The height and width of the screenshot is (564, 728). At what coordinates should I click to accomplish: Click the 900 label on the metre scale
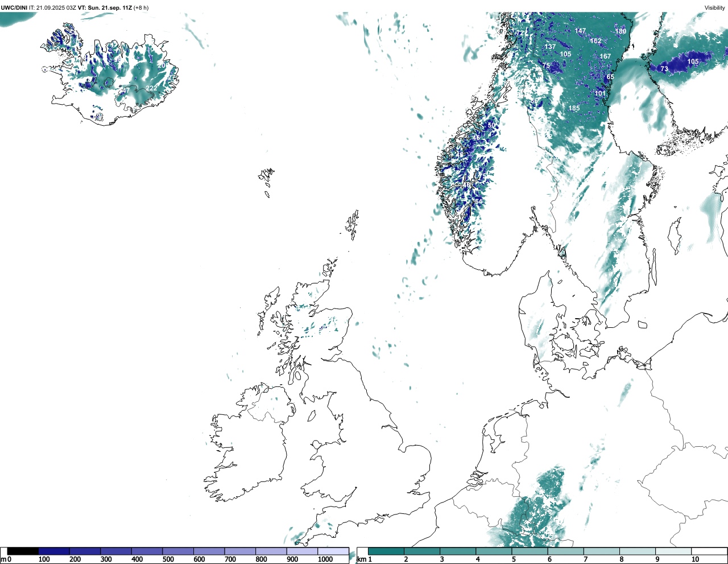292,559
